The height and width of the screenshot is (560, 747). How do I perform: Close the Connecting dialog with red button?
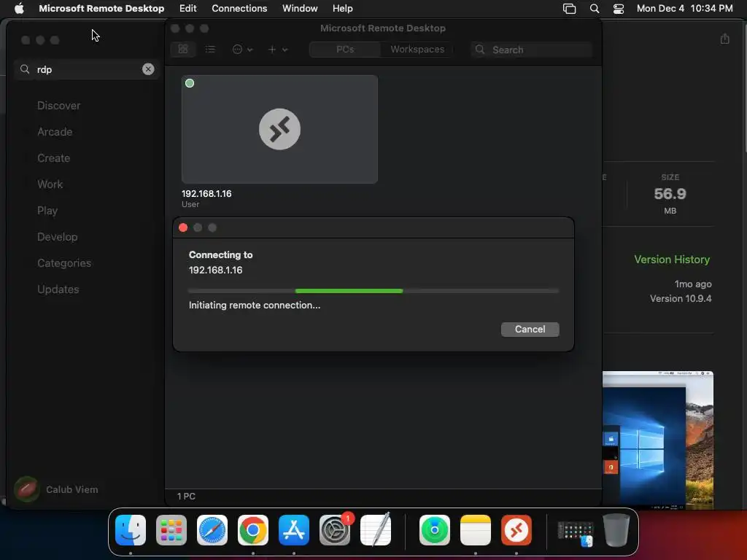click(x=183, y=227)
